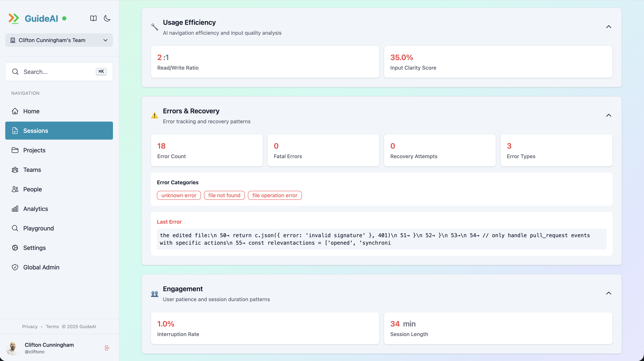The width and height of the screenshot is (644, 361).
Task: Open the Analytics bar chart icon
Action: [x=15, y=208]
